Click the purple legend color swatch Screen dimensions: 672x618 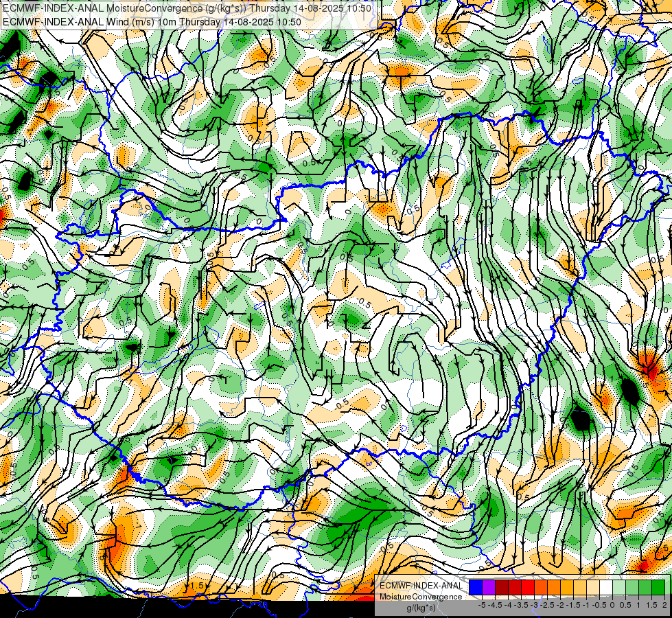(x=489, y=587)
